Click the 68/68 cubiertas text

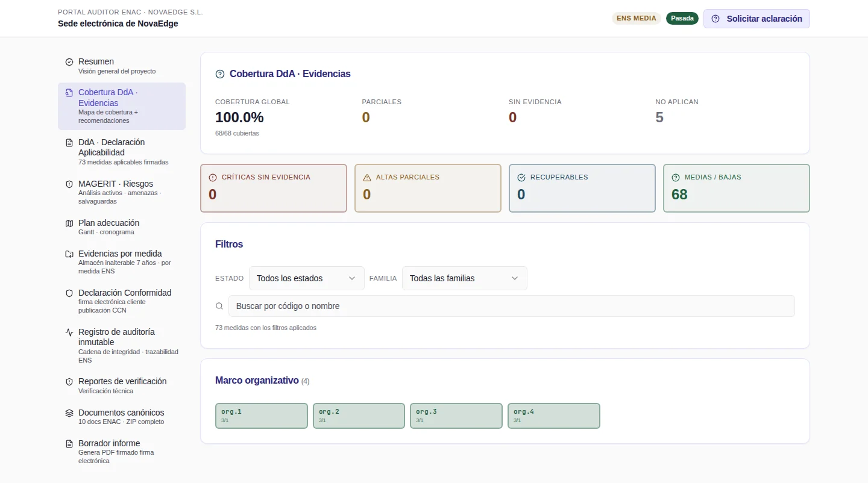tap(237, 133)
